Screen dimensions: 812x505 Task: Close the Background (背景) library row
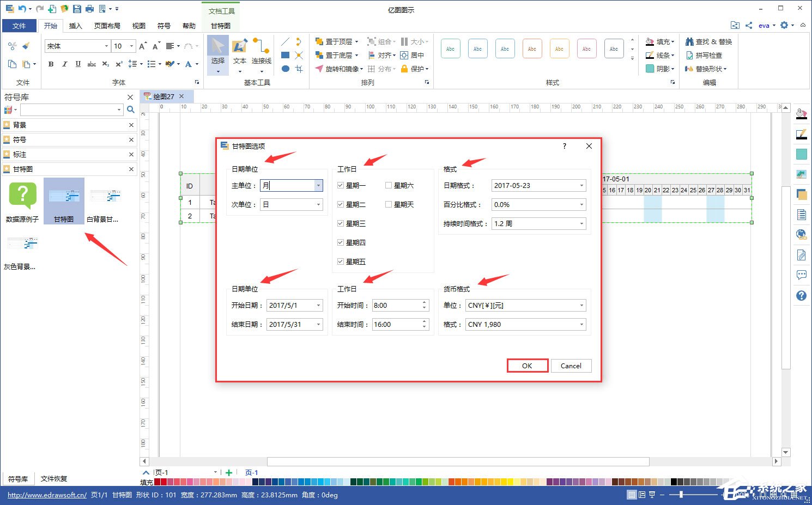(131, 125)
